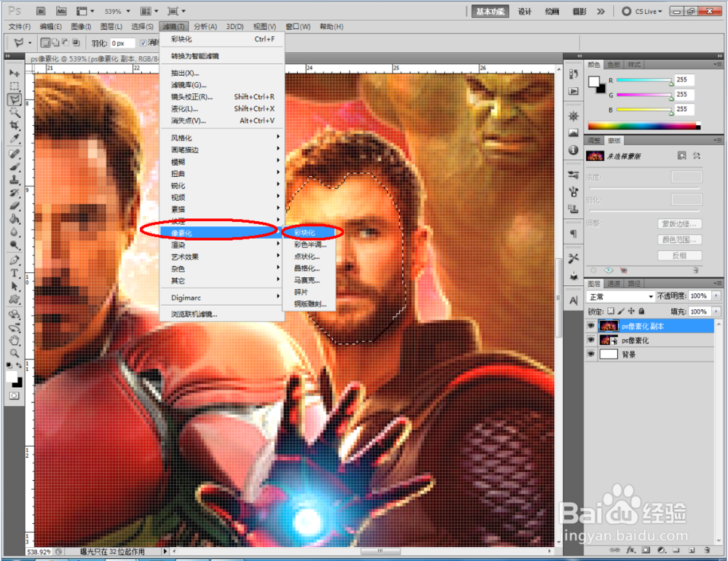Select the Magic Wand tool
This screenshot has height=561, width=728.
click(14, 112)
